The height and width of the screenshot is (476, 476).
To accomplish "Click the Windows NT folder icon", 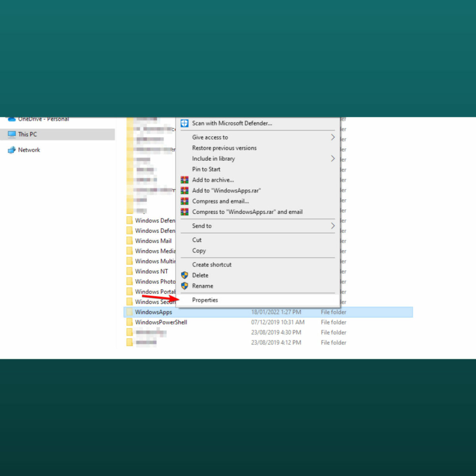I will pyautogui.click(x=130, y=271).
